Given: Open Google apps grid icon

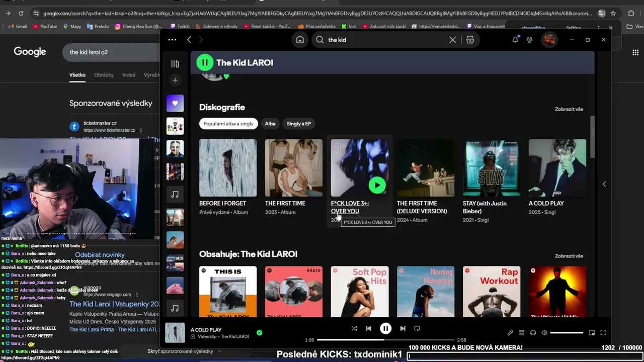Looking at the screenshot, I should (635, 52).
